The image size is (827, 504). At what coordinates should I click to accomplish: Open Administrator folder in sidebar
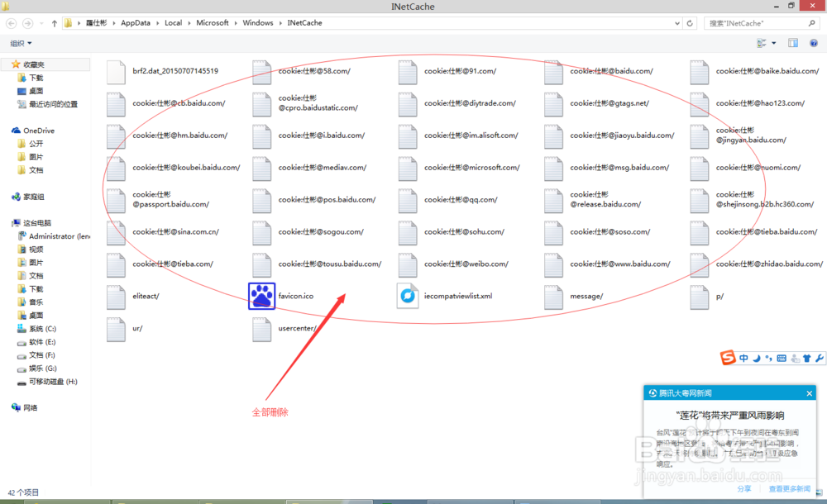pyautogui.click(x=59, y=236)
